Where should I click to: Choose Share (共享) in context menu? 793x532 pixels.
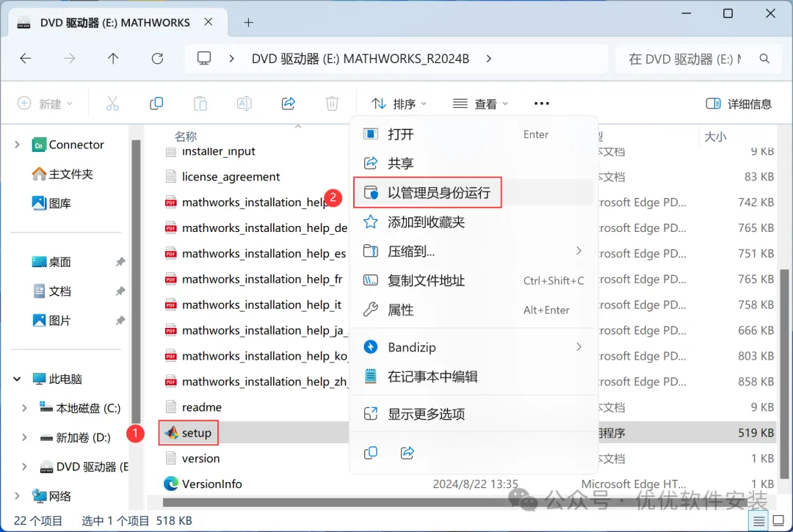(x=473, y=163)
